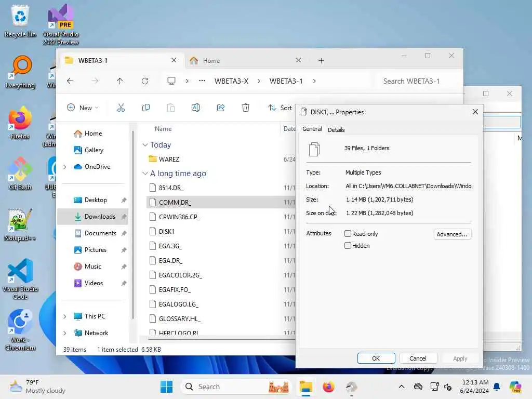Click the Rename icon in Explorer toolbar
The image size is (532, 399).
click(x=196, y=108)
